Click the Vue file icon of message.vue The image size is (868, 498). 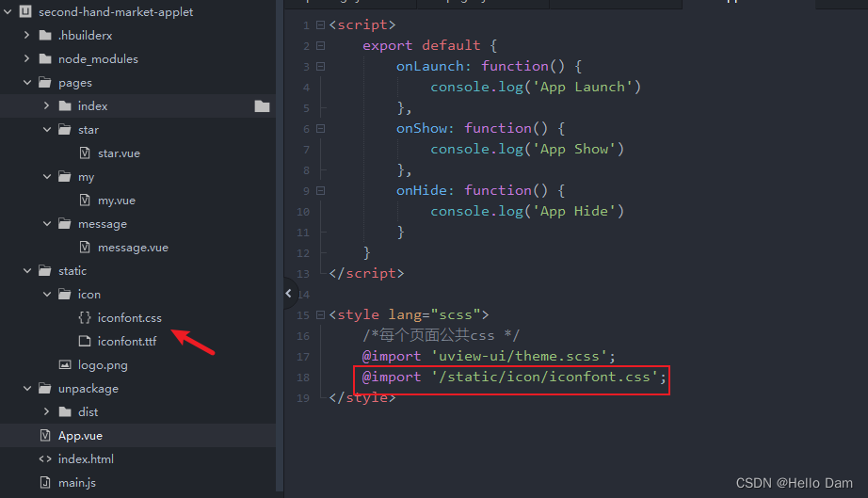(85, 247)
